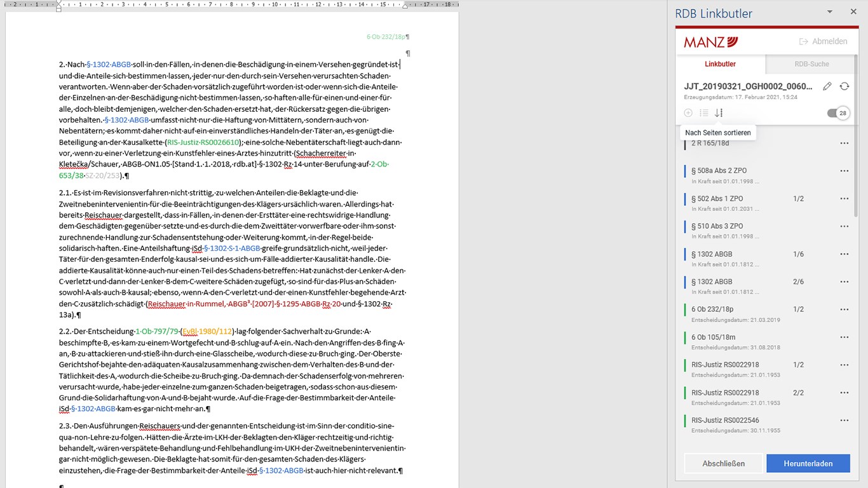
Task: Open the 1 Ob 797/79 decision link
Action: 157,331
